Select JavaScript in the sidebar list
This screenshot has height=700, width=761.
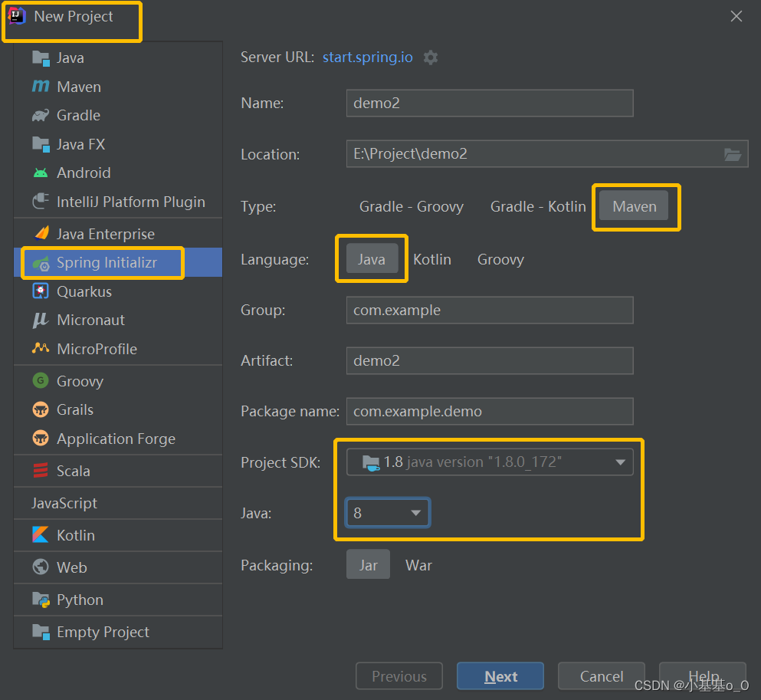click(x=118, y=503)
